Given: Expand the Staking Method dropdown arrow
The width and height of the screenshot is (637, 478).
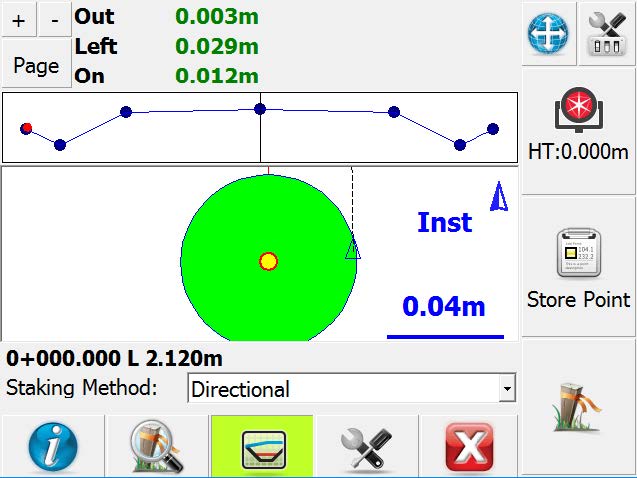Looking at the screenshot, I should click(508, 389).
